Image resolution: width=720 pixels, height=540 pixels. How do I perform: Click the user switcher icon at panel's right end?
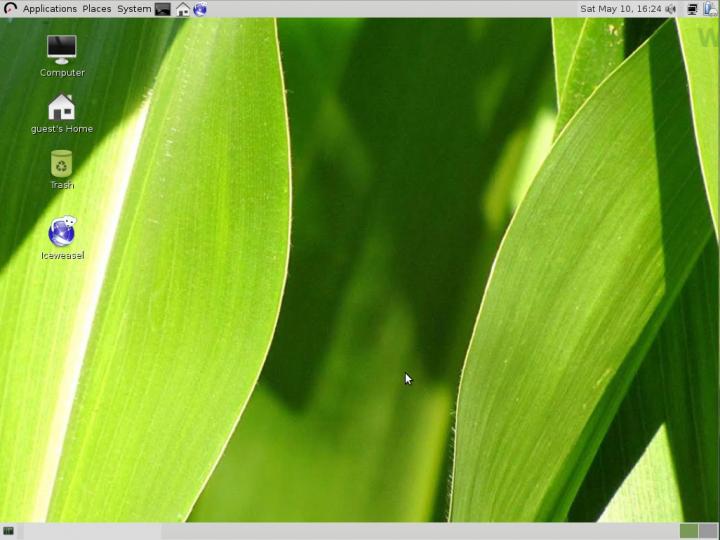click(x=710, y=9)
